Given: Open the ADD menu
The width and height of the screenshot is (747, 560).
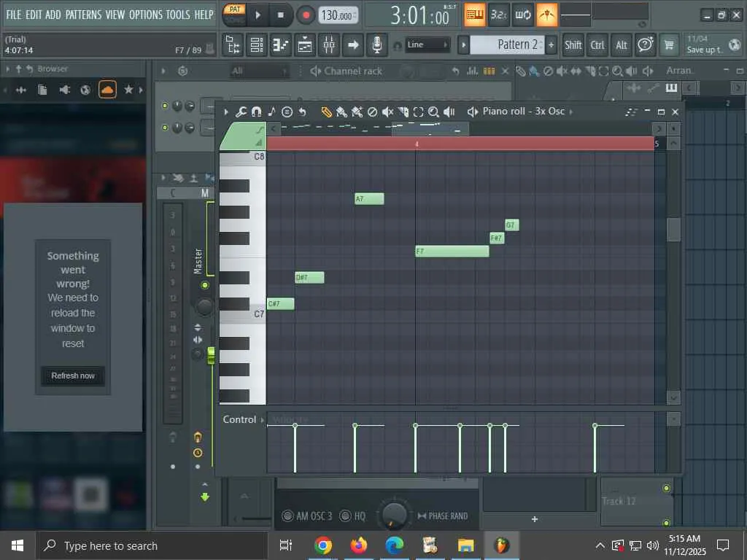Looking at the screenshot, I should (x=53, y=15).
